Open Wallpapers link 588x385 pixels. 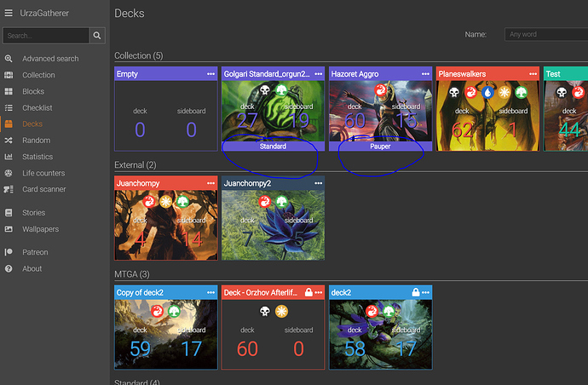(41, 229)
